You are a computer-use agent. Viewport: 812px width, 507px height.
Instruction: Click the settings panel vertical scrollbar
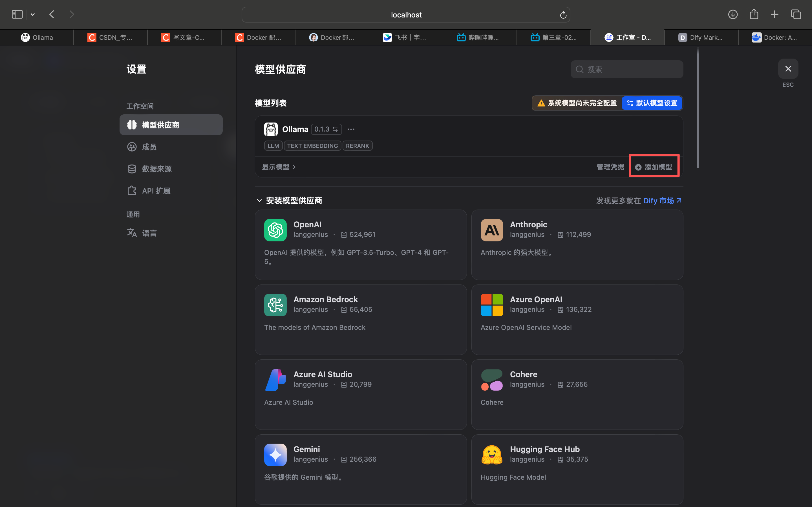(x=698, y=108)
